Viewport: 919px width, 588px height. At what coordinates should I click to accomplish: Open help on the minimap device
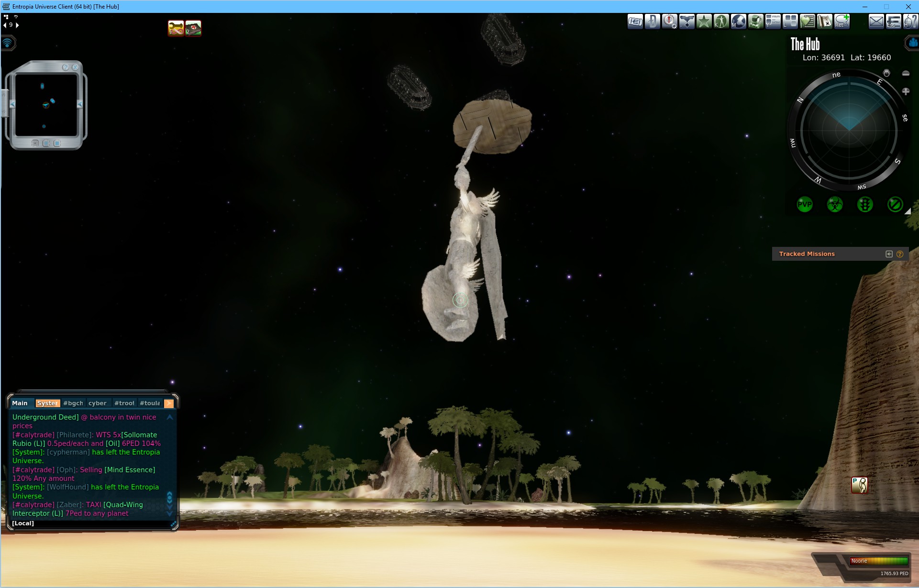click(x=66, y=67)
